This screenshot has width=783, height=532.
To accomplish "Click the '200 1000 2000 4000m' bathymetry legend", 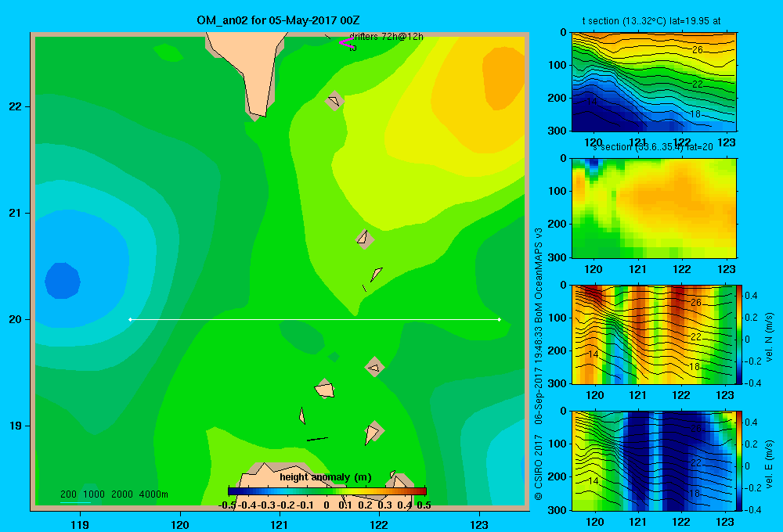I will (x=114, y=494).
